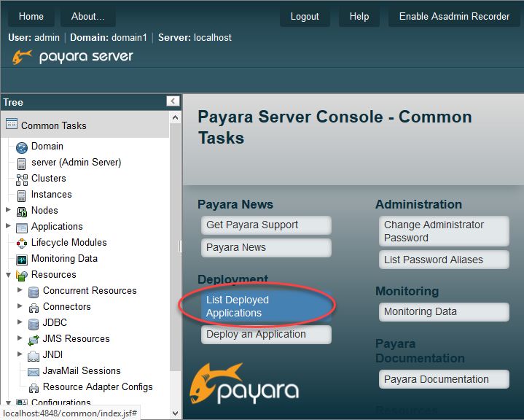
Task: Click tree scrollbar up arrow
Action: click(175, 117)
